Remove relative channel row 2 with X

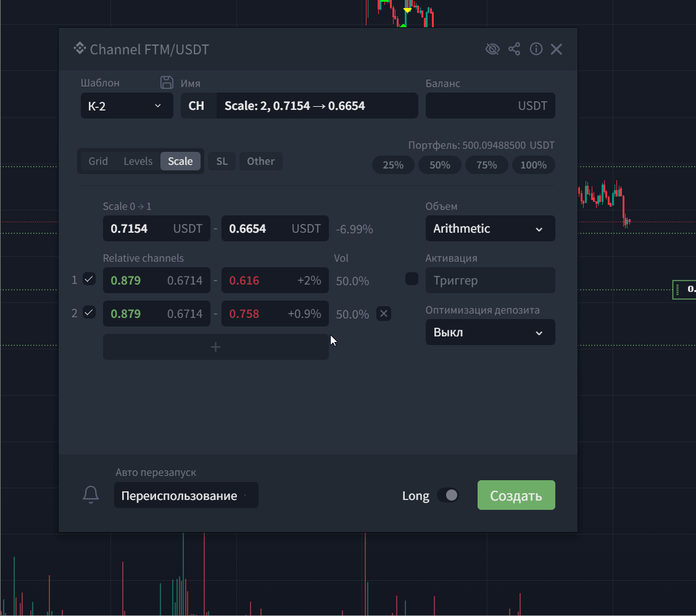pyautogui.click(x=384, y=314)
